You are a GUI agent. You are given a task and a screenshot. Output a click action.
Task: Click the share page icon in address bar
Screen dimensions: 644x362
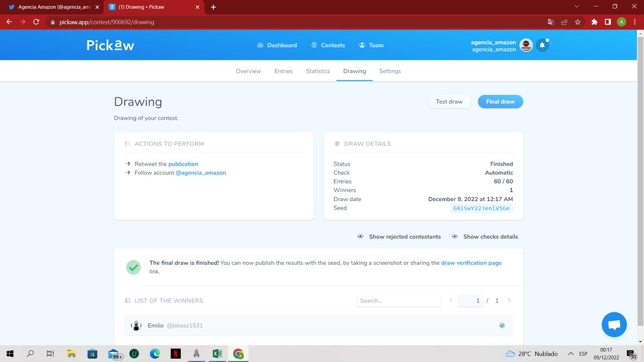565,22
